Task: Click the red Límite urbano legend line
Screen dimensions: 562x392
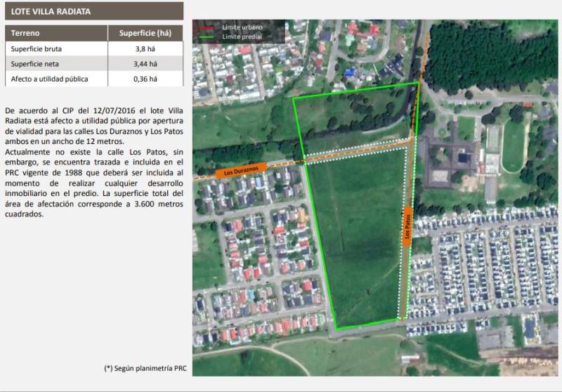Action: (x=206, y=28)
